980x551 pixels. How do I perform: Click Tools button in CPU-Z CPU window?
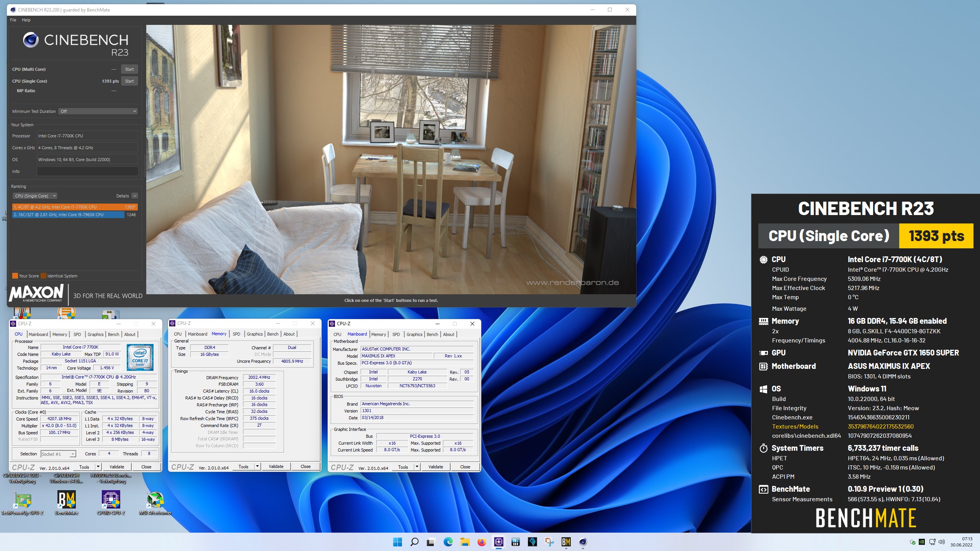pos(84,467)
